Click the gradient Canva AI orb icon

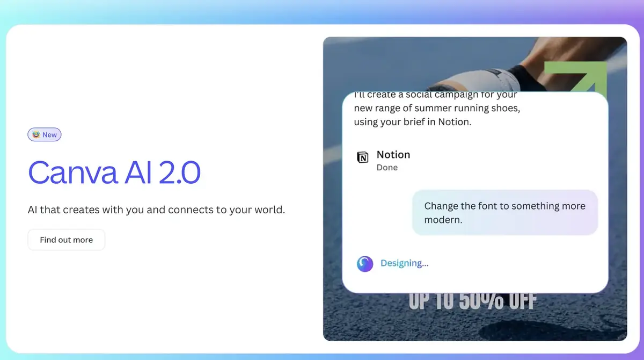365,263
